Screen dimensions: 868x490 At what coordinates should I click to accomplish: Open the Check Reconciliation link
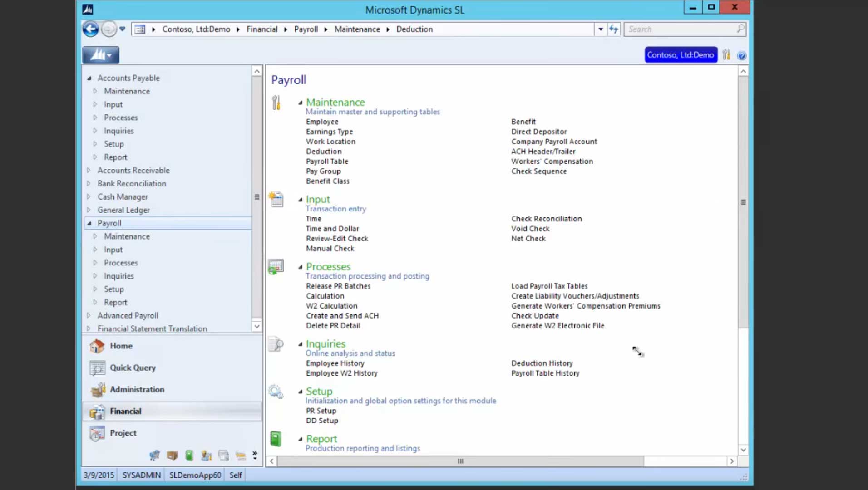coord(546,219)
